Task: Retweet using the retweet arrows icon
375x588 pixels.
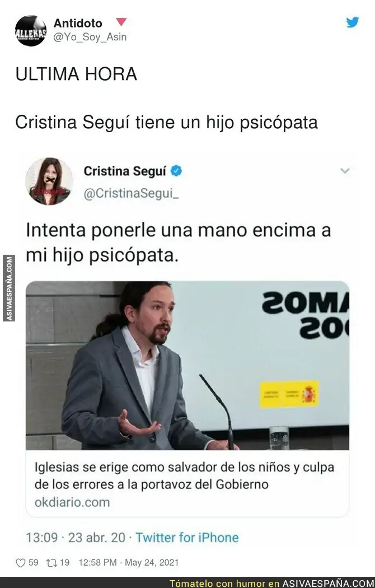Action: click(51, 562)
